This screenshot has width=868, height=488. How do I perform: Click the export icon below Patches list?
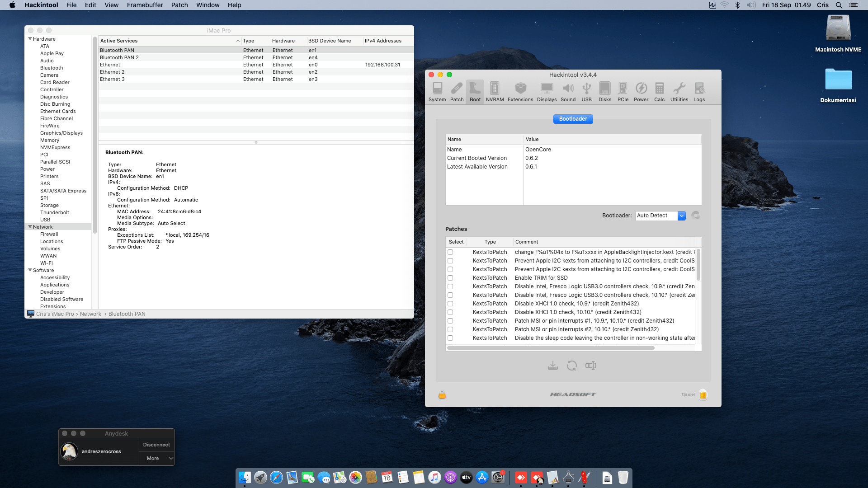591,366
